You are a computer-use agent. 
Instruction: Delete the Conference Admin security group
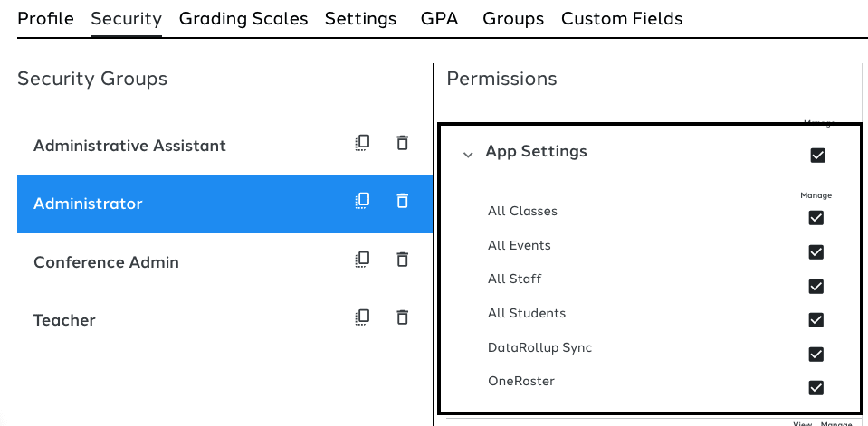(x=403, y=260)
